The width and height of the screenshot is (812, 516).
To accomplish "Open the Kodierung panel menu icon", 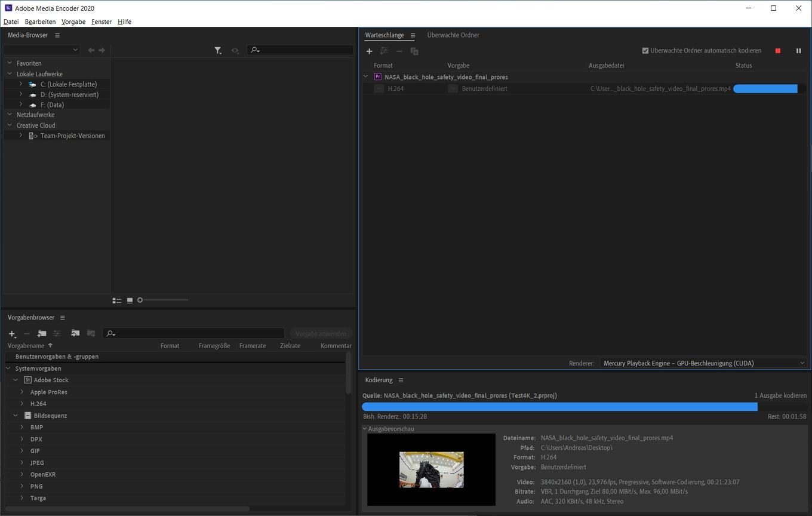I will pos(401,380).
